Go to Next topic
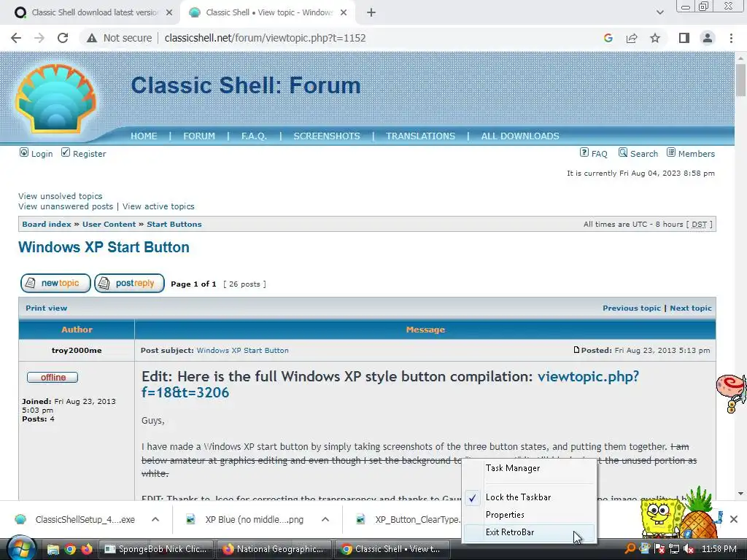The image size is (747, 560). tap(691, 308)
